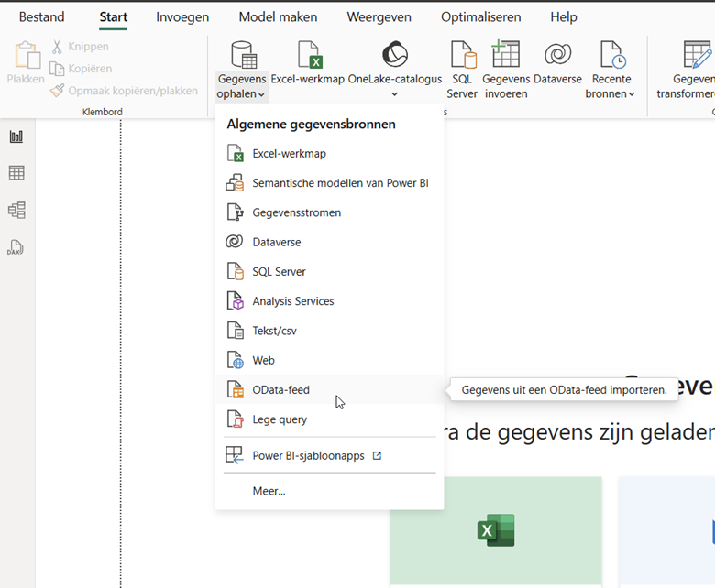The image size is (715, 588).
Task: Open the Bestand menu tab
Action: click(x=41, y=16)
